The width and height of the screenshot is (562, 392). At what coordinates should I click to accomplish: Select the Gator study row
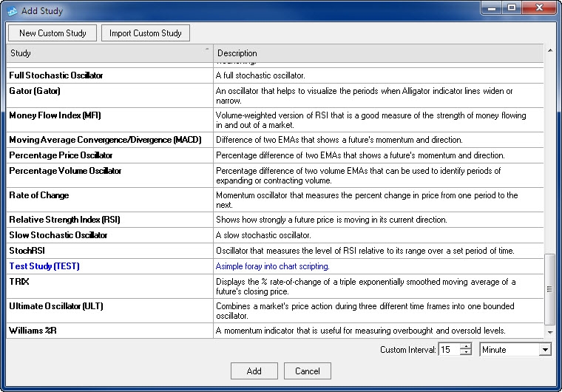point(35,91)
